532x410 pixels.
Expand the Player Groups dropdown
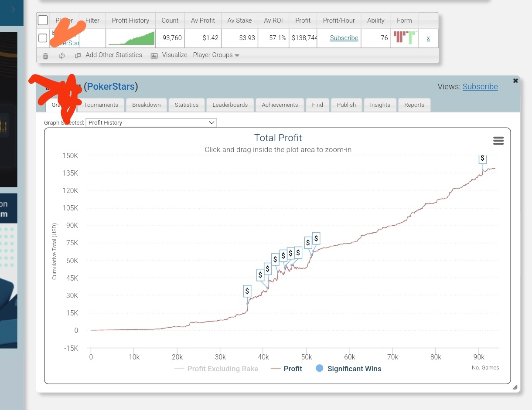tap(216, 55)
